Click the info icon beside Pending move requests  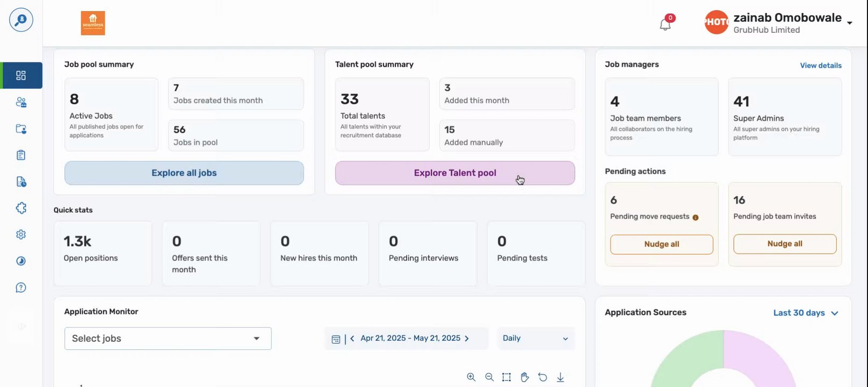tap(696, 218)
